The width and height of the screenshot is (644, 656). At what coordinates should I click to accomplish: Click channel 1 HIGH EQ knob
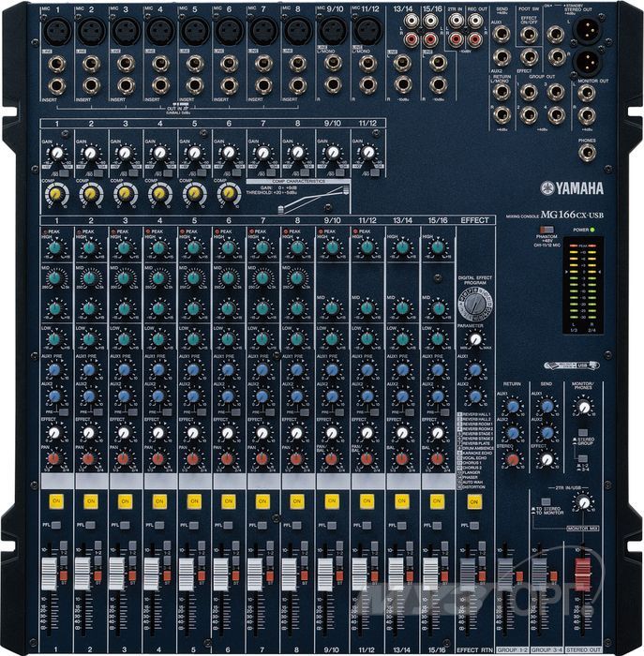(54, 247)
